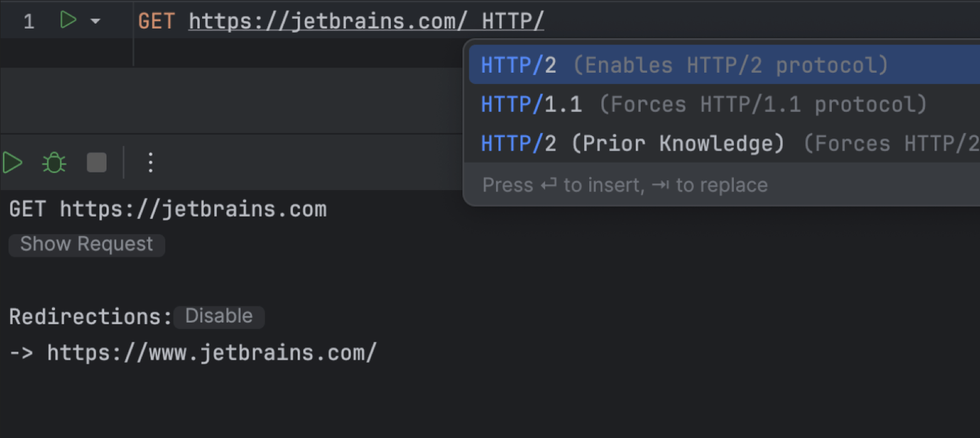Run the request from the editor gutter
This screenshot has height=438, width=980.
[68, 20]
